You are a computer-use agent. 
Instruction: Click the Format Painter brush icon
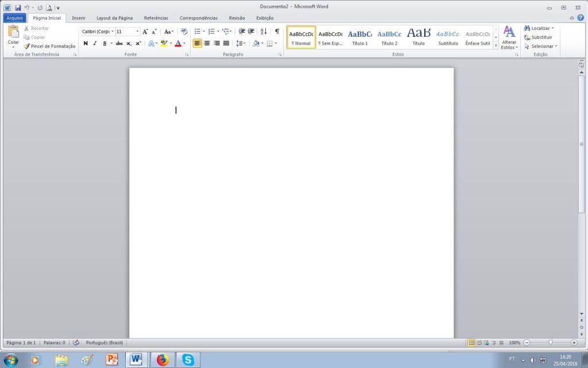tap(26, 46)
